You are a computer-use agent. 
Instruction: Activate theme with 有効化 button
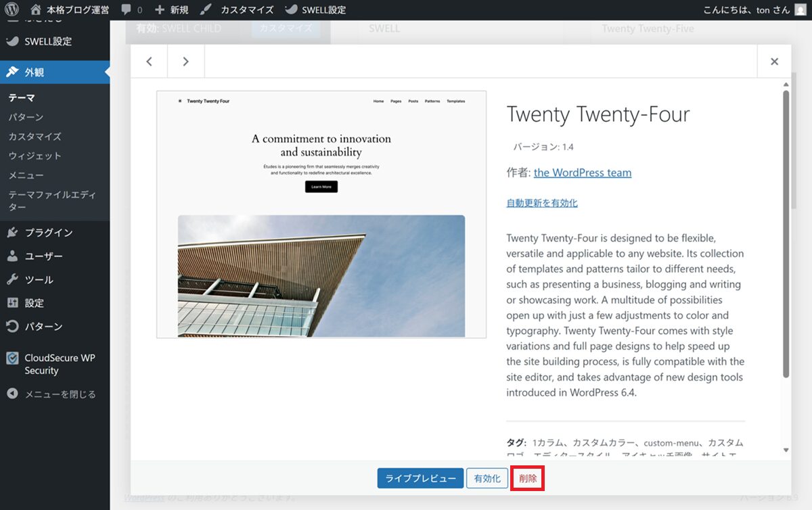(487, 478)
